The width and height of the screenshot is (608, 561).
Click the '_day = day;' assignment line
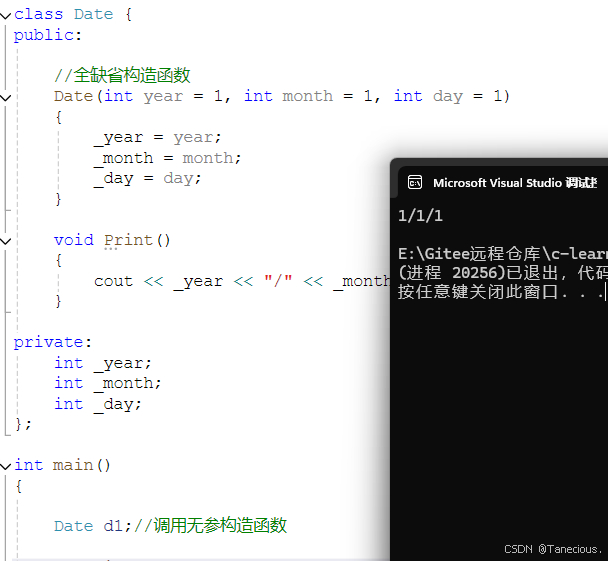[x=147, y=179]
